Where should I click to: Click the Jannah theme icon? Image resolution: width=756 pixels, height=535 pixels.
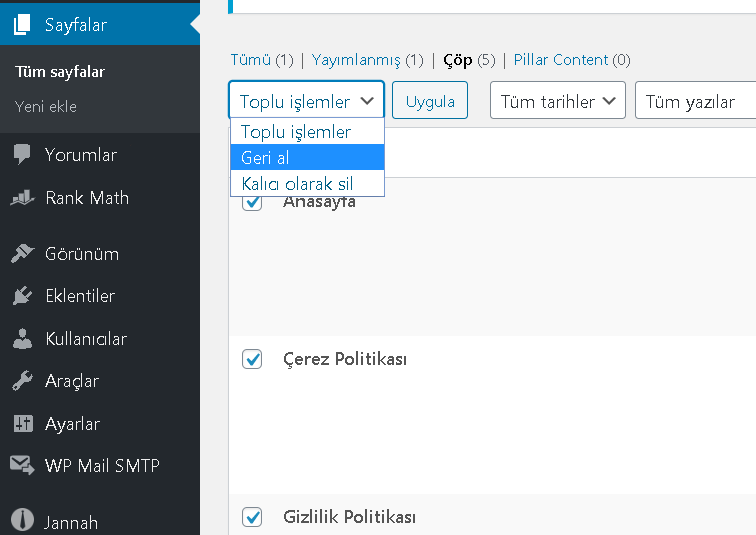[x=22, y=520]
